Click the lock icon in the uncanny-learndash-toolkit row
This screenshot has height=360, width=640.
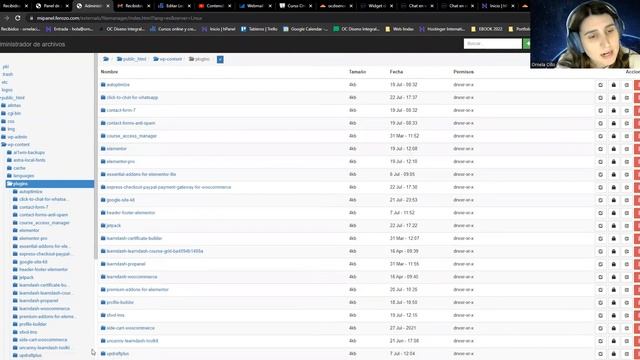tap(613, 341)
